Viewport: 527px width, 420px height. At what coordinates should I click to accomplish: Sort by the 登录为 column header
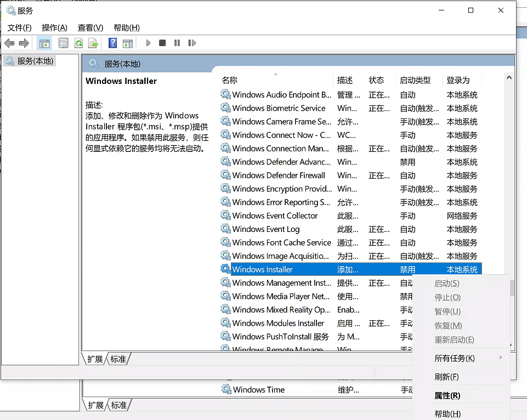coord(462,80)
